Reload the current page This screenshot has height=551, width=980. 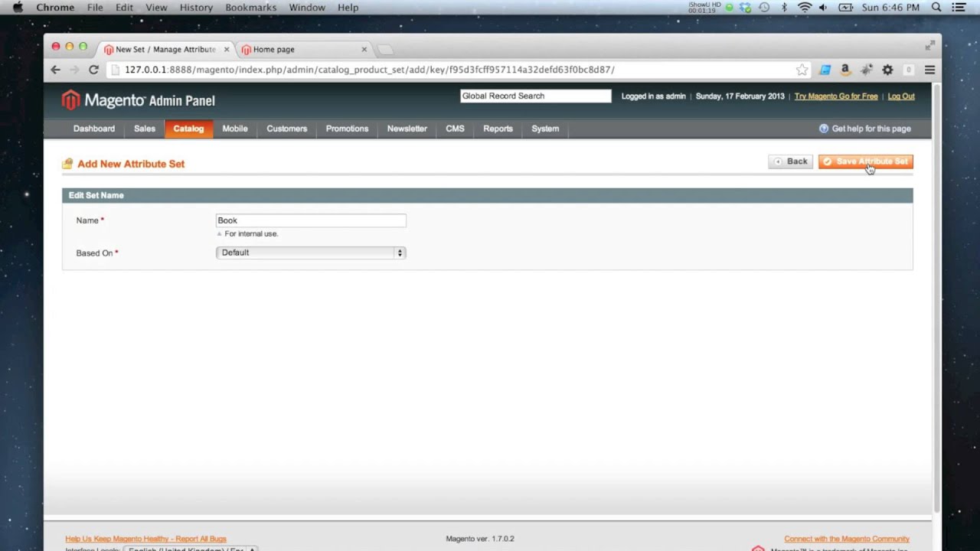(93, 70)
